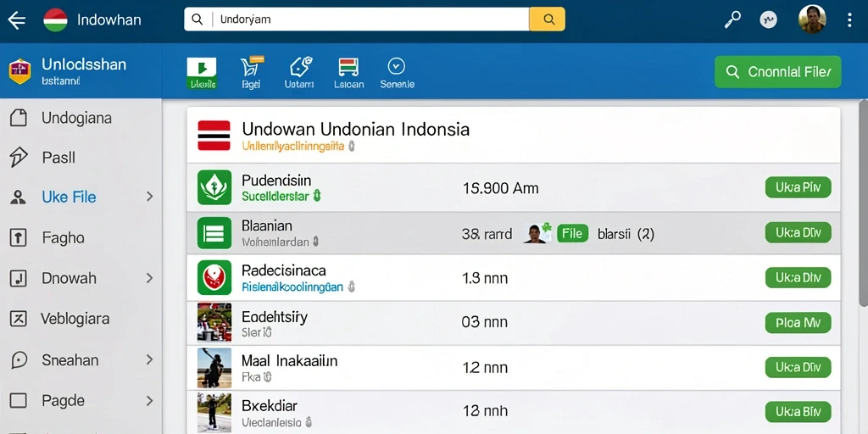The width and height of the screenshot is (868, 434).
Task: Click the Rislenälkcoolingüan blue link
Action: pos(292,287)
